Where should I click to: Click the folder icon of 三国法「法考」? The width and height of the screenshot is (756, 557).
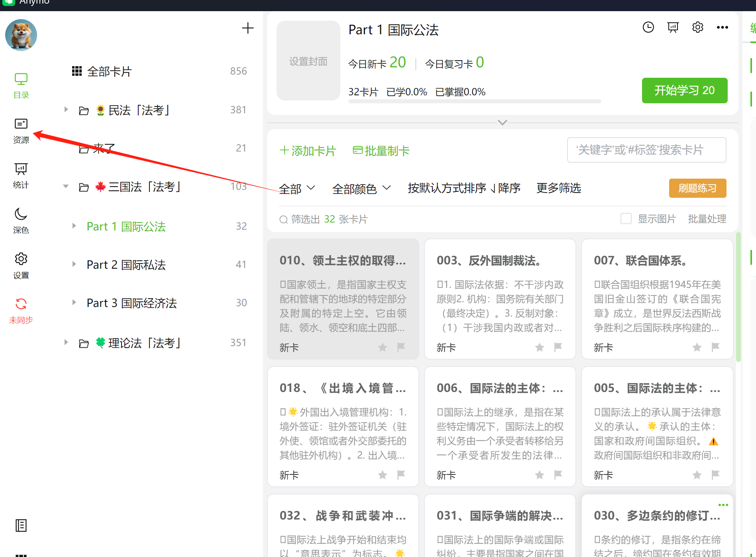coord(84,187)
